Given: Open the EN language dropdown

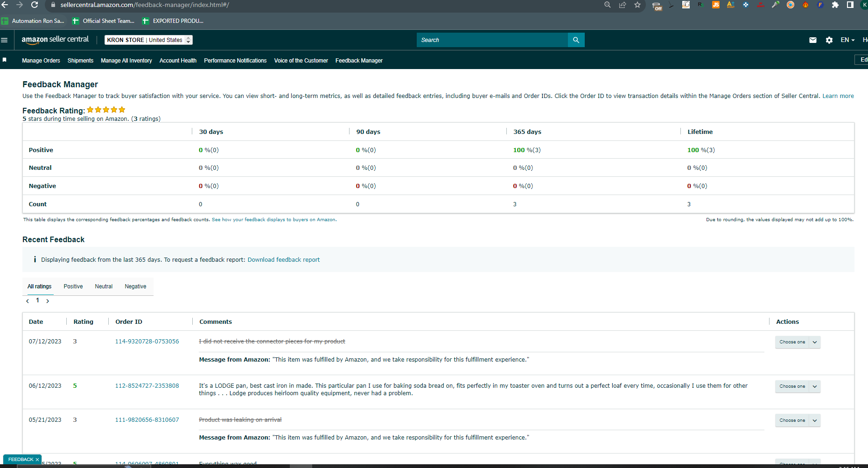Looking at the screenshot, I should 847,40.
